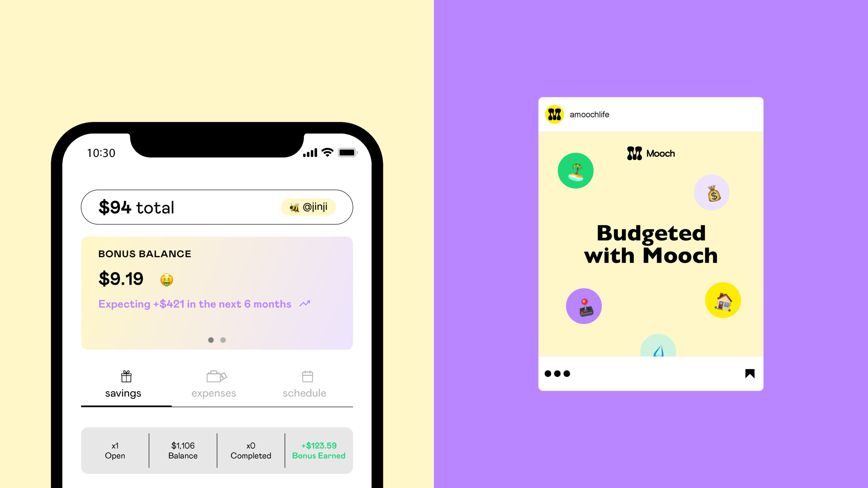Viewport: 868px width, 488px height.
Task: Click the joystick emoji circle in post
Action: click(584, 306)
